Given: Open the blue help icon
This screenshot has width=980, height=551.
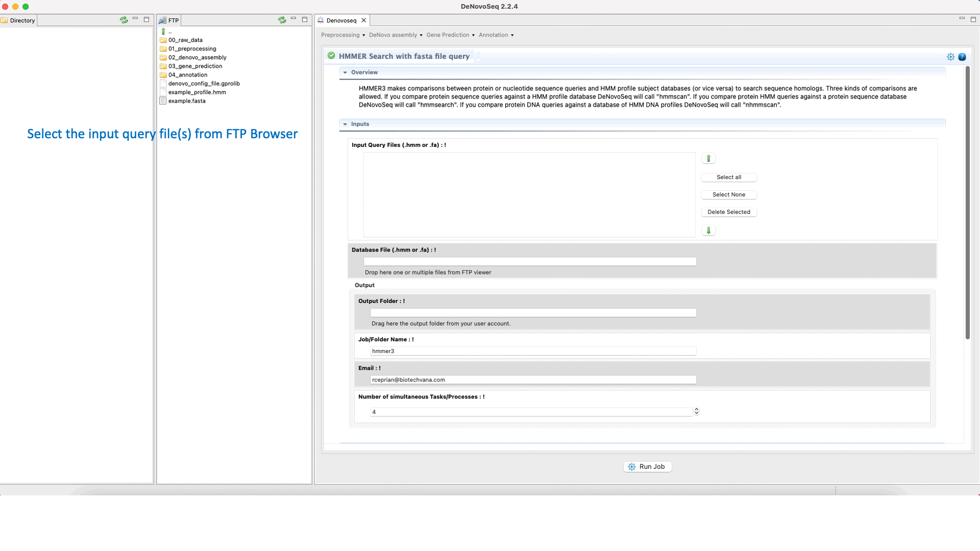Looking at the screenshot, I should [962, 57].
